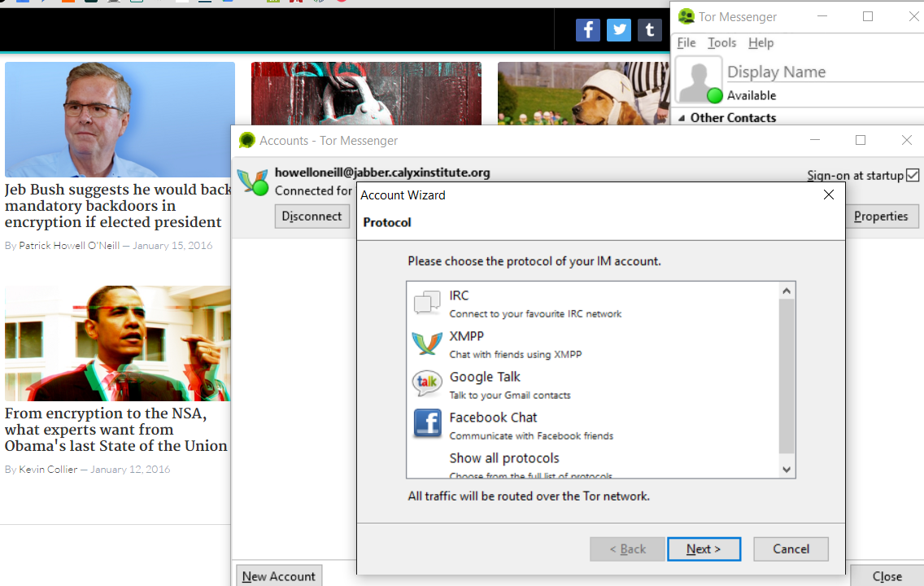Toggle Sign-on at startup checkbox
This screenshot has width=924, height=586.
click(913, 175)
